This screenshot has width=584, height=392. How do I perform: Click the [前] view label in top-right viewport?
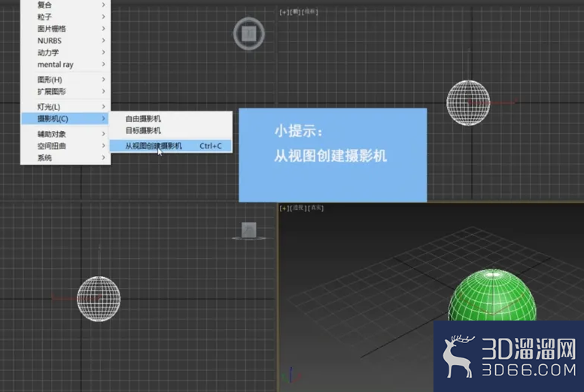[295, 12]
